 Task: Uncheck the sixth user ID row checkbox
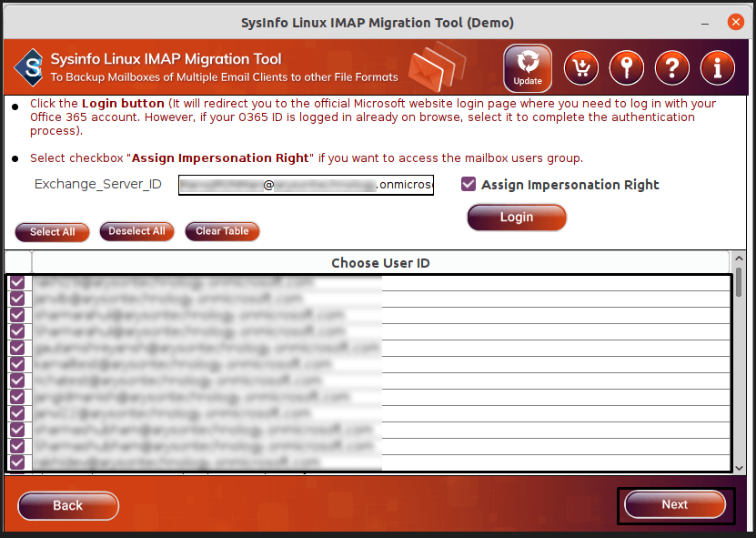pos(17,364)
